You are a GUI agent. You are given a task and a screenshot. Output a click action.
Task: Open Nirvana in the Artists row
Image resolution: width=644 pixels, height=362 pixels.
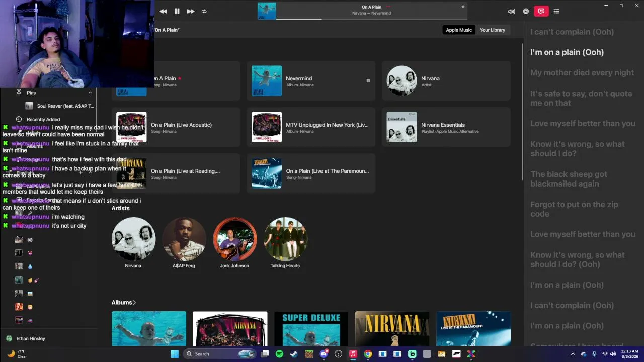133,243
